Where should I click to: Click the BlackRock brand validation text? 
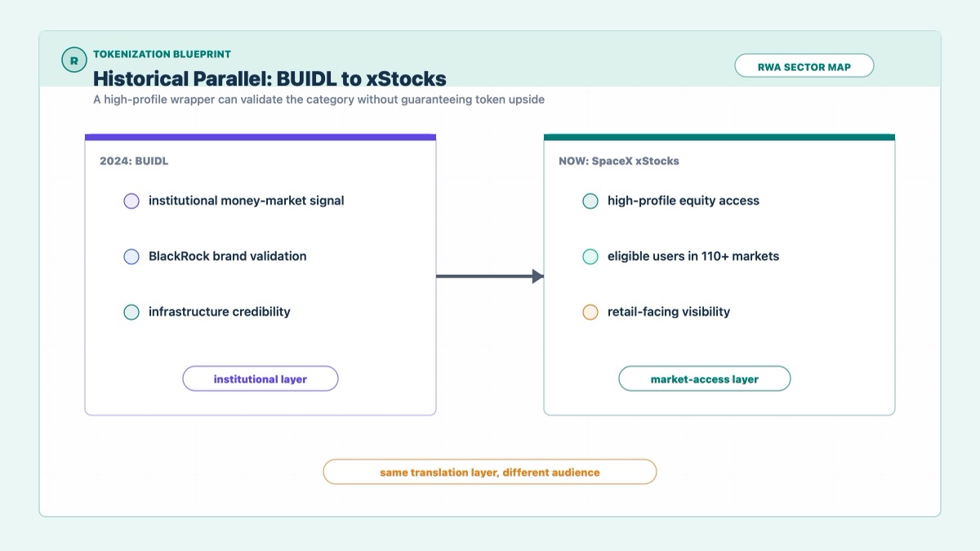point(228,256)
